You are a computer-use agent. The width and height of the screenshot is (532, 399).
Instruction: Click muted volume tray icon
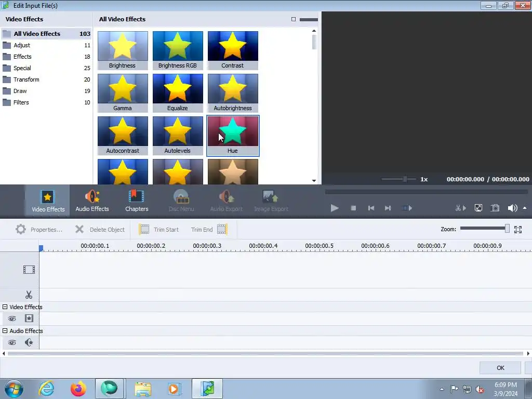tap(480, 389)
